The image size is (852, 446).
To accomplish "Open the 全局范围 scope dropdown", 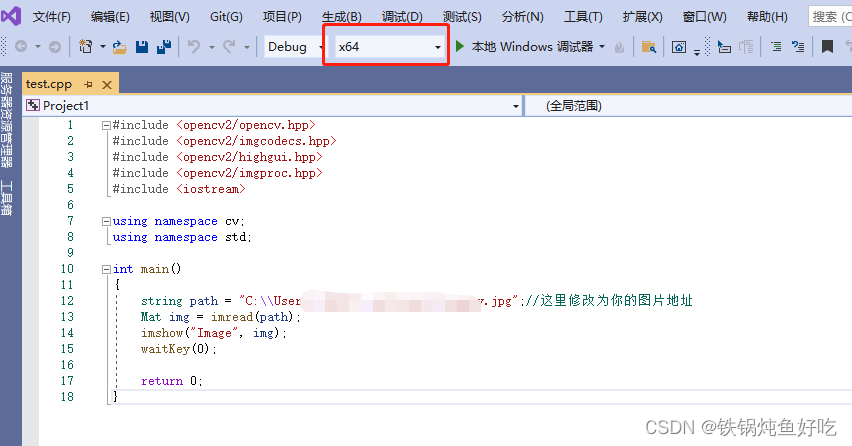I will click(x=688, y=106).
